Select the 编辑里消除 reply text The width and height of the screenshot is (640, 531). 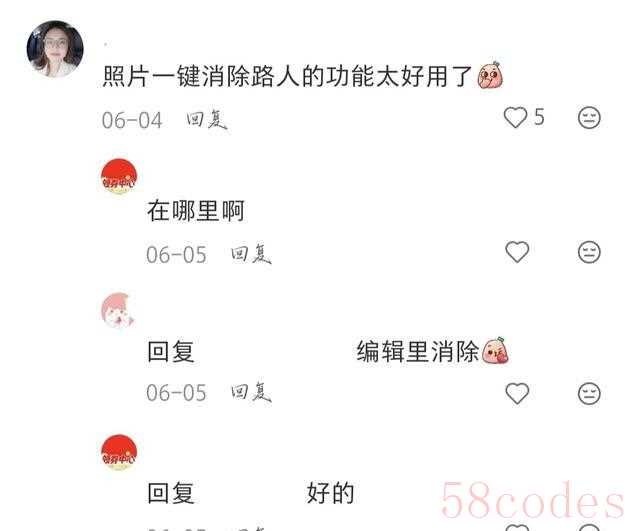(x=418, y=351)
